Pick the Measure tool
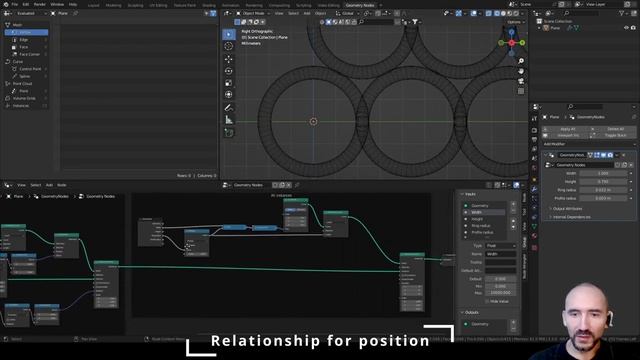640x360 pixels. (229, 120)
